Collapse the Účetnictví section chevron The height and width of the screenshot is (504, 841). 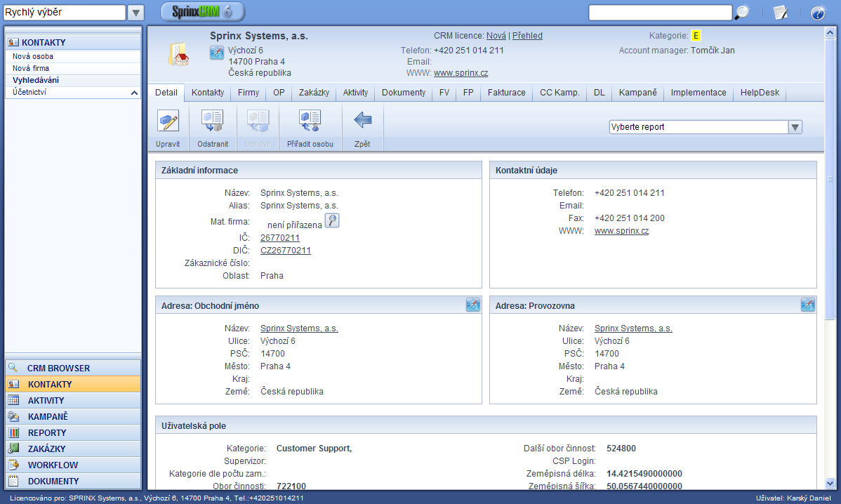click(x=134, y=93)
